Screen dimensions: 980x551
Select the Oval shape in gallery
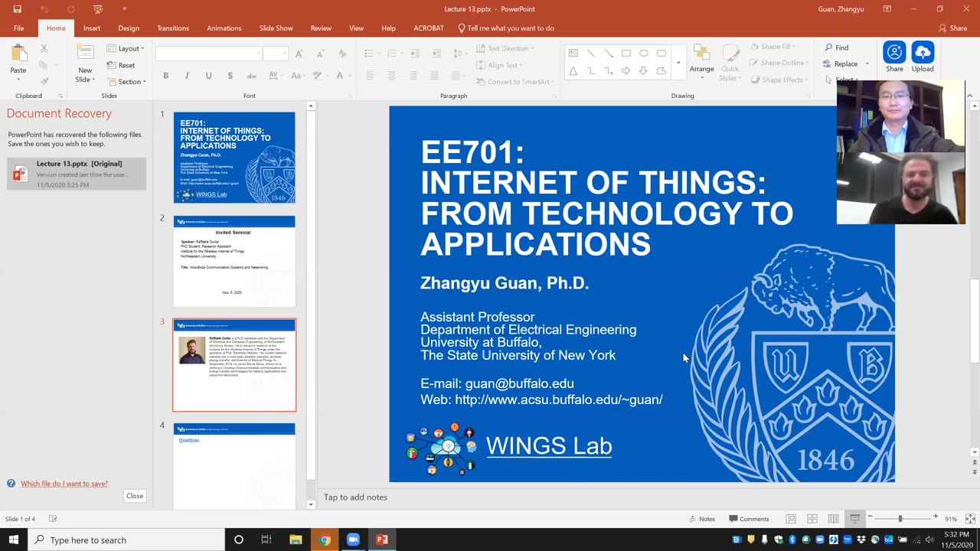(644, 53)
